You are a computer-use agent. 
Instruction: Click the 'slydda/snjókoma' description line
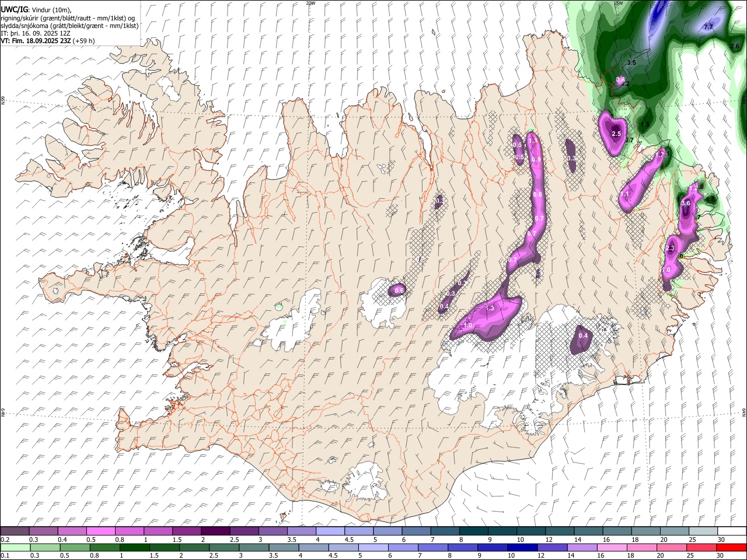coord(69,26)
